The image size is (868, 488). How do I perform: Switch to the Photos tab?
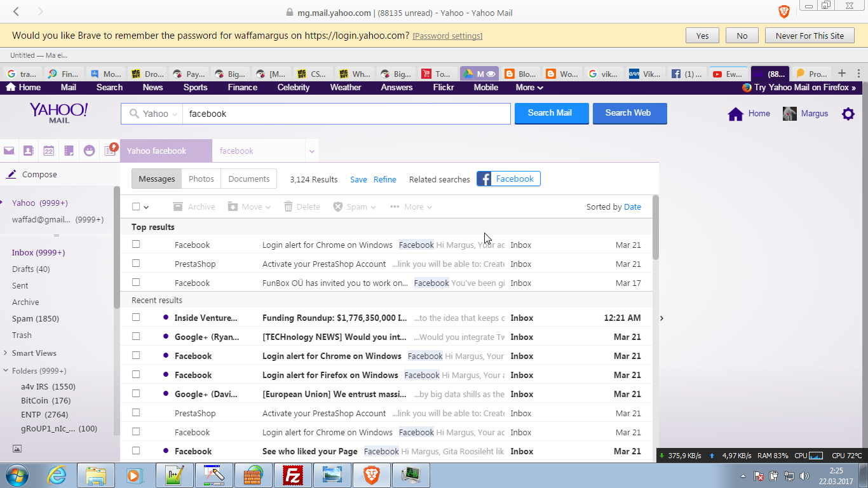pyautogui.click(x=201, y=179)
